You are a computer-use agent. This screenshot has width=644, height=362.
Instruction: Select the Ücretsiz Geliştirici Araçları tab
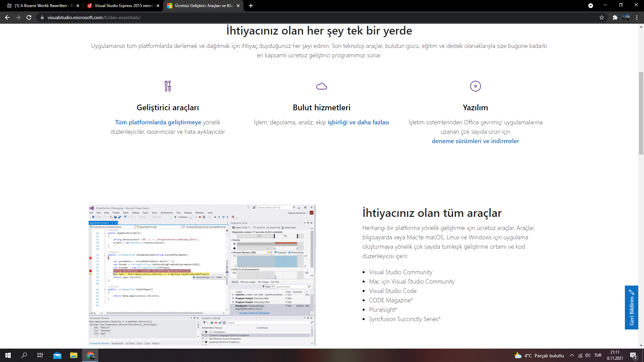pyautogui.click(x=203, y=6)
